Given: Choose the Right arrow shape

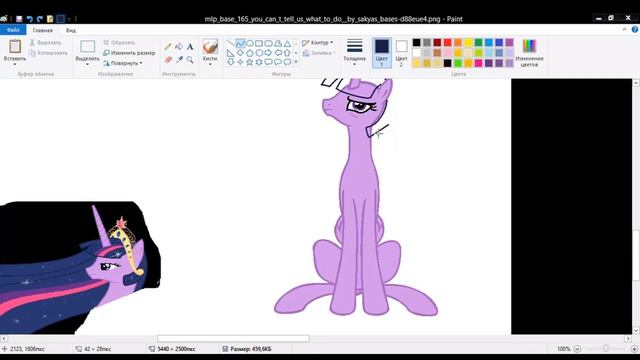Looking at the screenshot, I should [x=268, y=53].
